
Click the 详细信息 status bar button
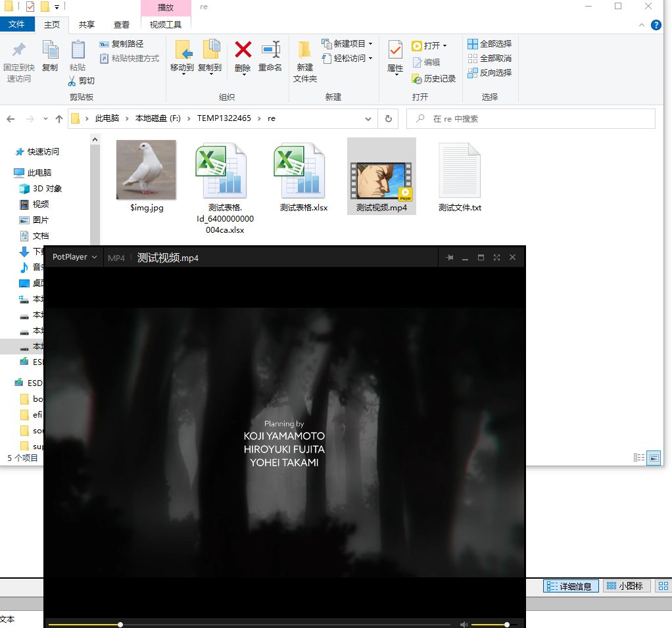tap(571, 586)
